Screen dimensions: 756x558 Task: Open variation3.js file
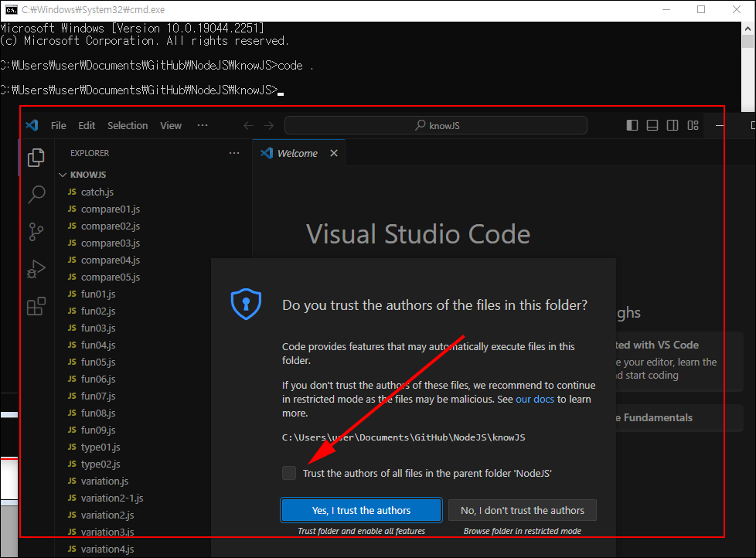pyautogui.click(x=107, y=532)
